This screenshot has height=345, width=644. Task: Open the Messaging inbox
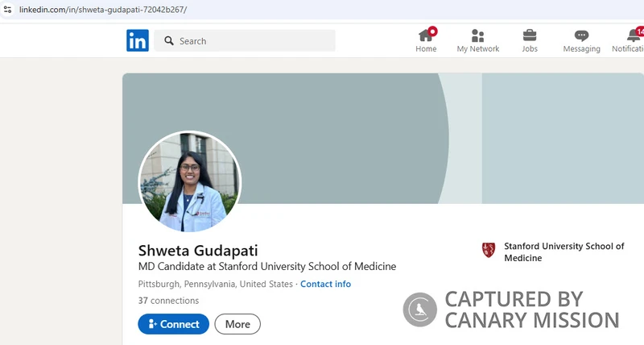pyautogui.click(x=581, y=40)
